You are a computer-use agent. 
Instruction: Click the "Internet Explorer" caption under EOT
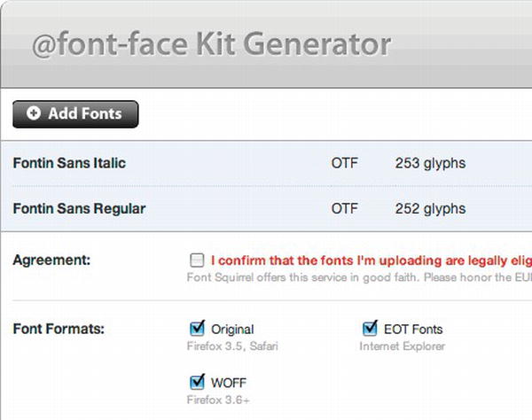tap(402, 346)
